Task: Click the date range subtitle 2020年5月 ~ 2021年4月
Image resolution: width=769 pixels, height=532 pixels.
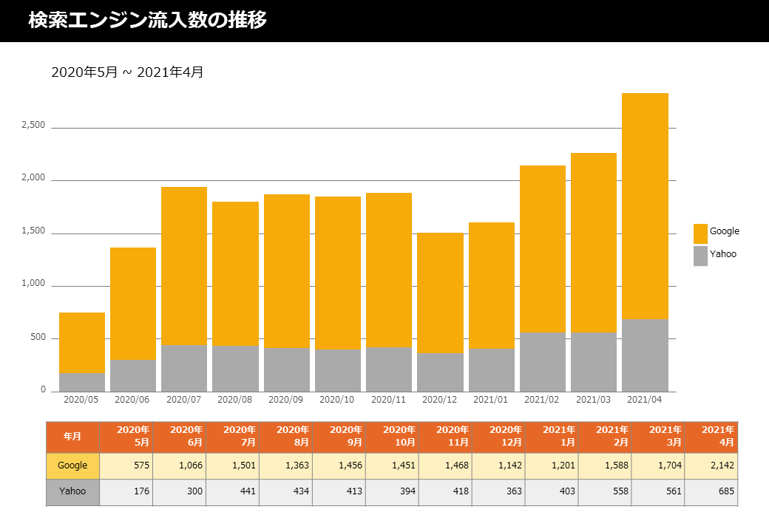Action: point(127,72)
